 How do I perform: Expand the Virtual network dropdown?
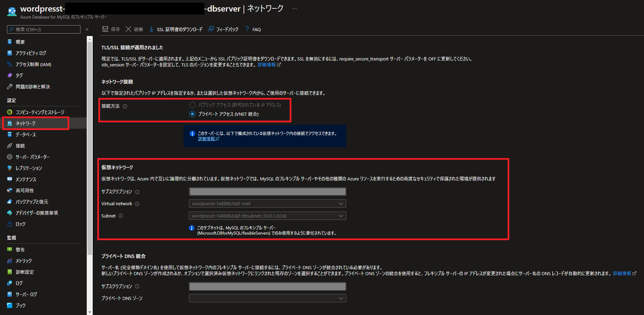pos(268,203)
